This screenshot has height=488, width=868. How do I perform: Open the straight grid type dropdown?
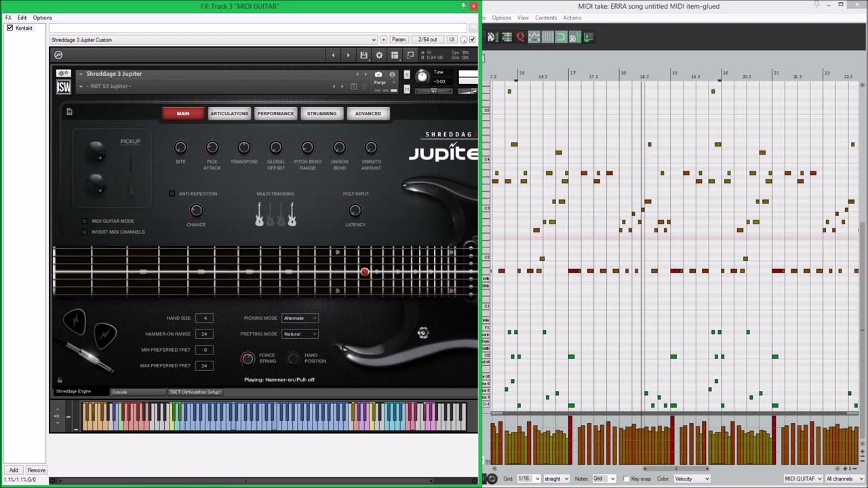coord(556,479)
